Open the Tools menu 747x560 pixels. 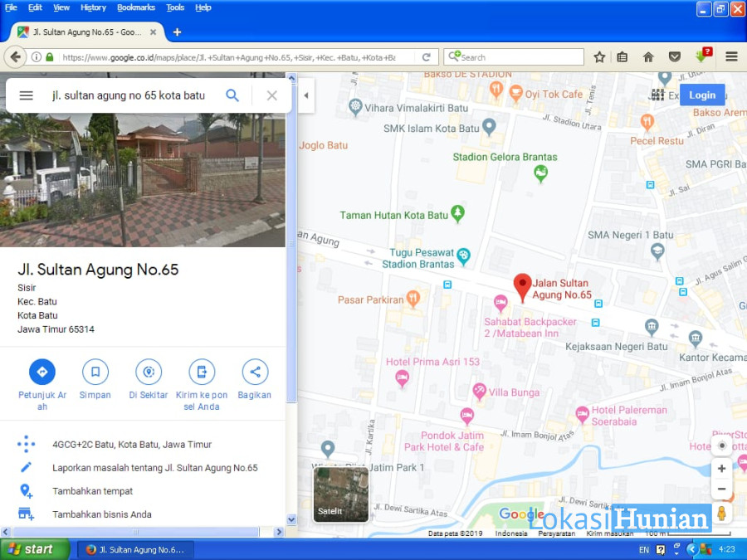pos(175,7)
